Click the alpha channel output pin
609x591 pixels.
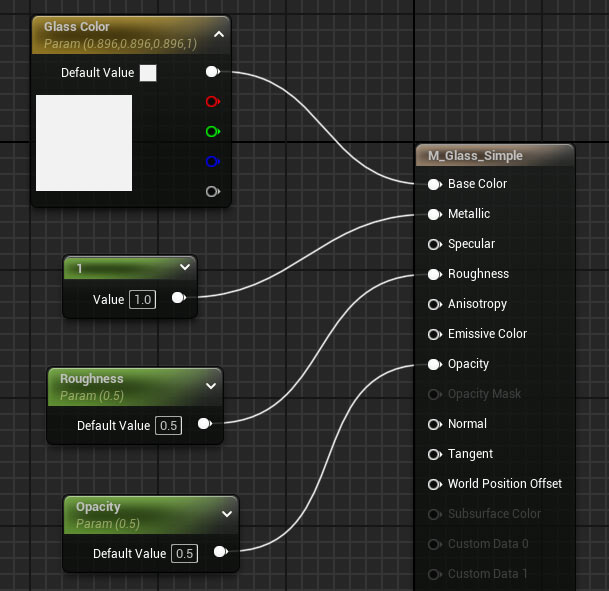pos(212,191)
